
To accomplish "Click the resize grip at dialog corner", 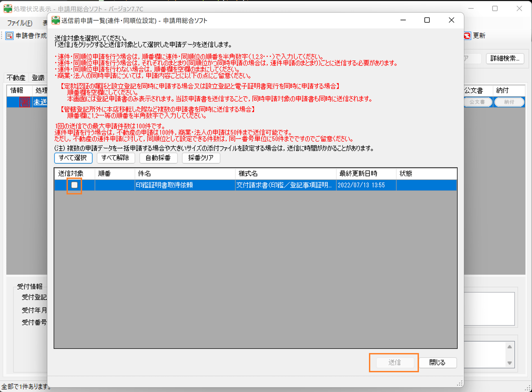I will click(x=460, y=383).
